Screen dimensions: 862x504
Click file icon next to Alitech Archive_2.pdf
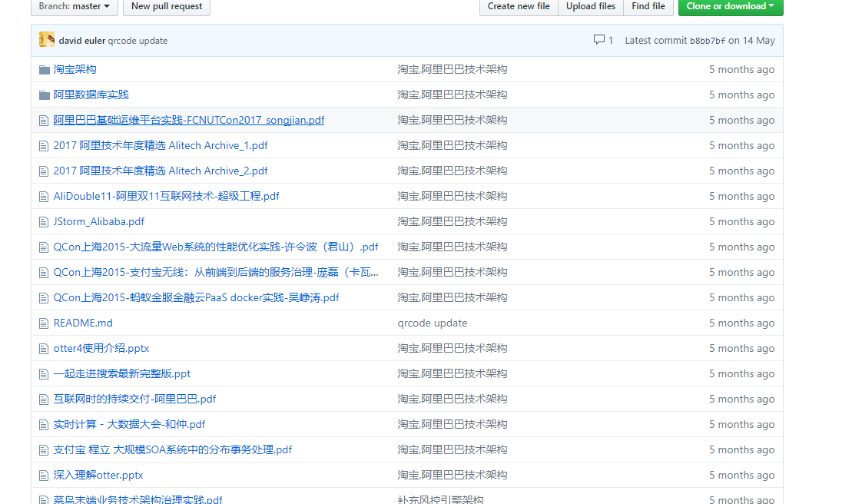coord(44,171)
